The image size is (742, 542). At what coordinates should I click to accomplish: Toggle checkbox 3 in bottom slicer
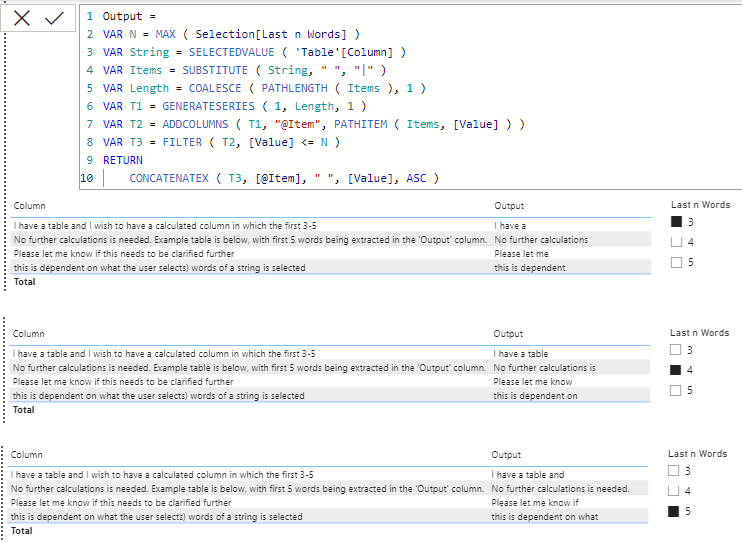tap(673, 471)
